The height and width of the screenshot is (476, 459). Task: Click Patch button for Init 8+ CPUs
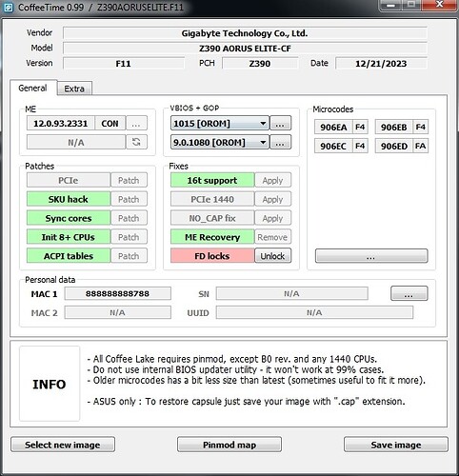[x=129, y=237]
